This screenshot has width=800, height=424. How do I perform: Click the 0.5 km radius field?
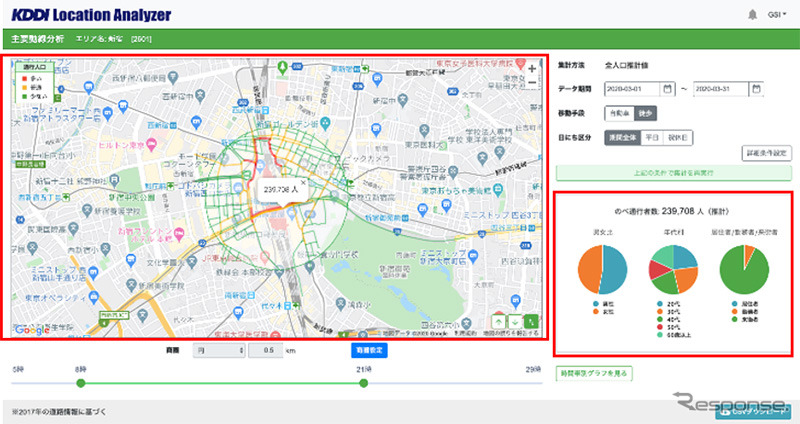click(x=266, y=351)
